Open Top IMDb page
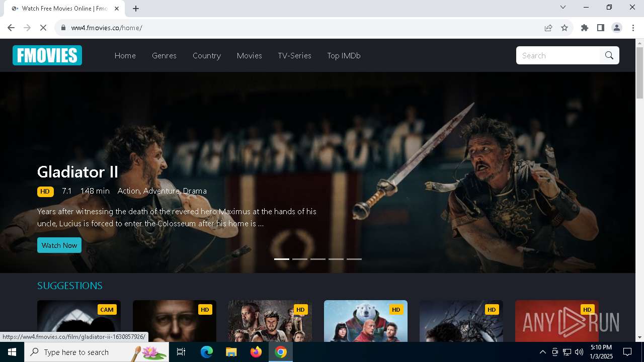Image resolution: width=644 pixels, height=362 pixels. tap(344, 55)
